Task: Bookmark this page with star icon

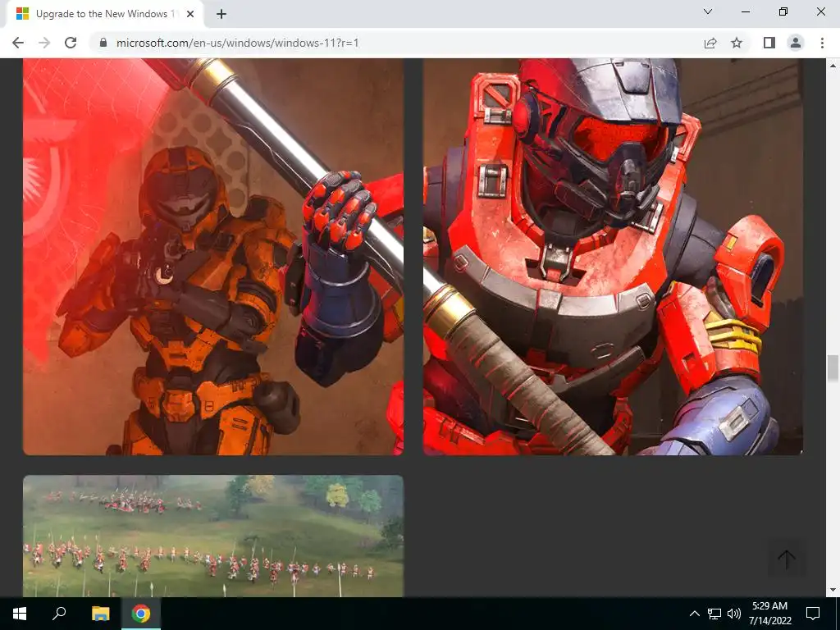Action: [737, 43]
